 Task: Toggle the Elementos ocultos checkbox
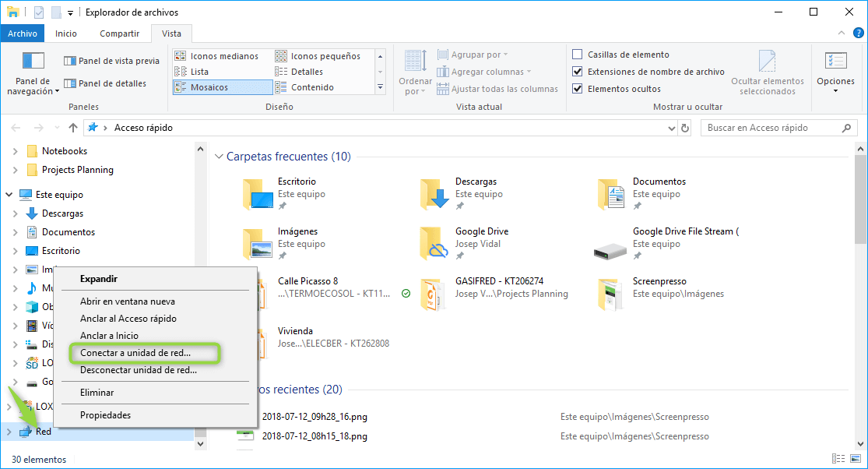point(578,89)
